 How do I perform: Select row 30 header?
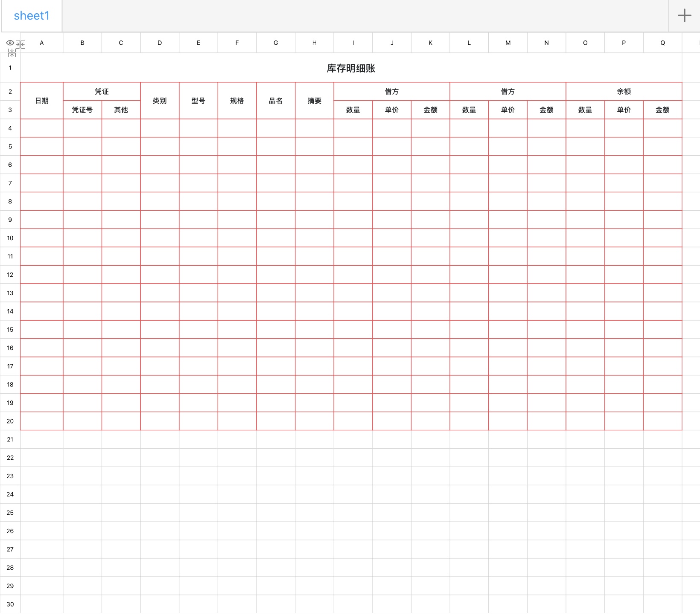coord(10,604)
